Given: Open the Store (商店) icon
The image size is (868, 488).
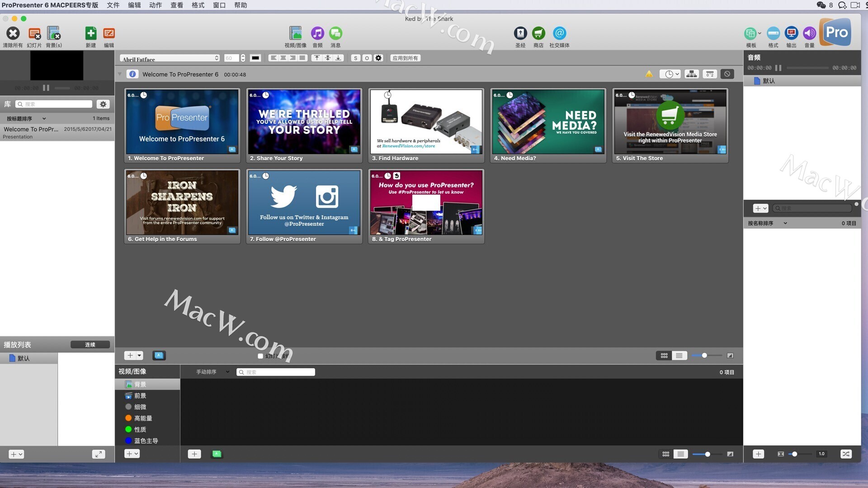Looking at the screenshot, I should pos(538,33).
